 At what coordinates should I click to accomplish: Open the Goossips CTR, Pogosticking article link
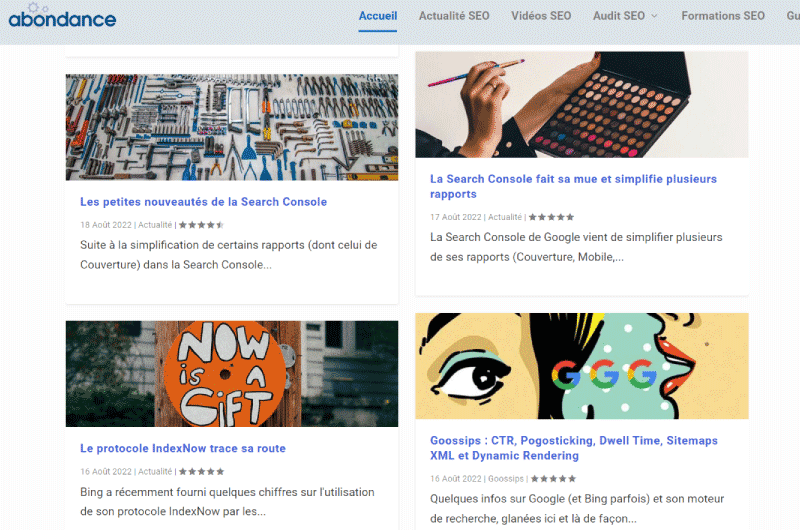(x=573, y=448)
